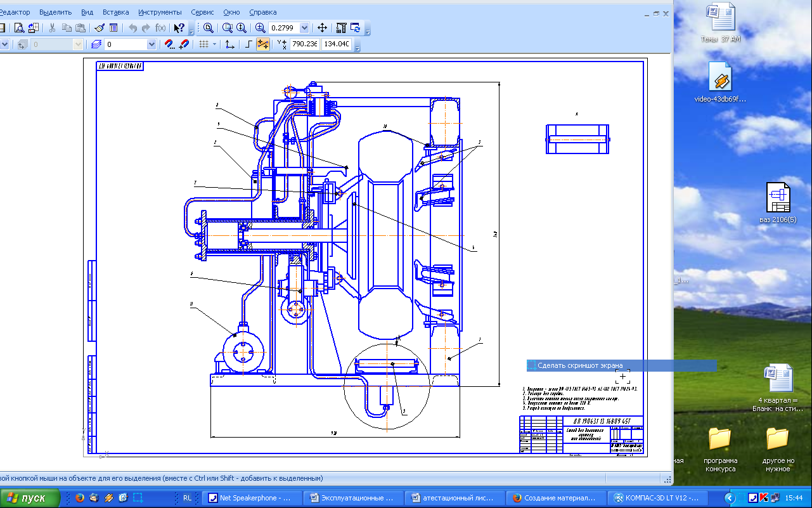Toggle the highlighted rounding mode button
This screenshot has width=812, height=508.
coord(263,44)
